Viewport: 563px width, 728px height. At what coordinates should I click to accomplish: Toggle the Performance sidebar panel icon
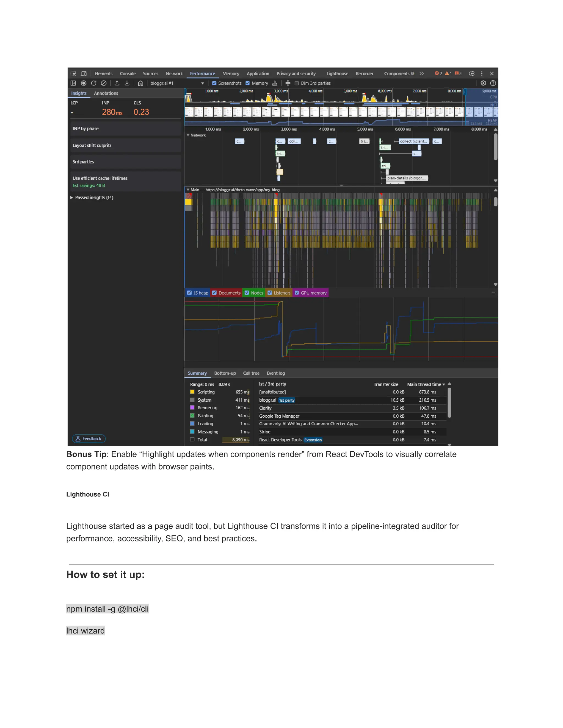click(x=73, y=83)
